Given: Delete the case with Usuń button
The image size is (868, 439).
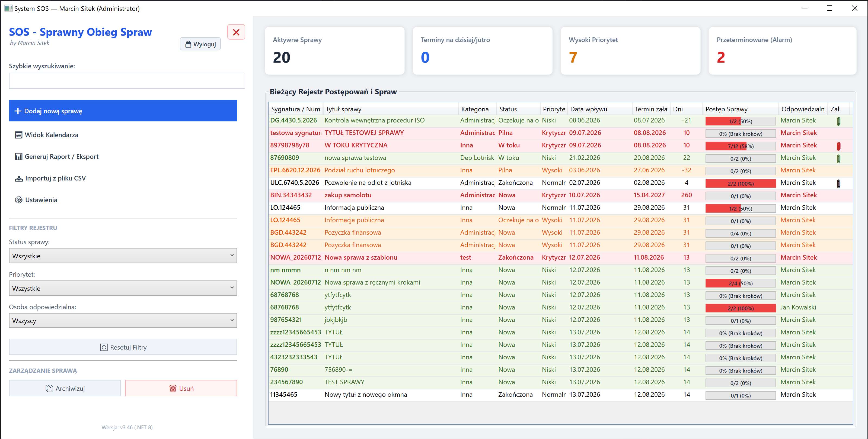Looking at the screenshot, I should [181, 388].
